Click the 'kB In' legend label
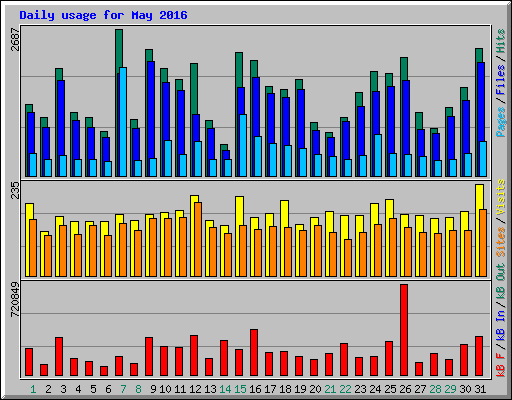The width and height of the screenshot is (512, 400). [501, 325]
